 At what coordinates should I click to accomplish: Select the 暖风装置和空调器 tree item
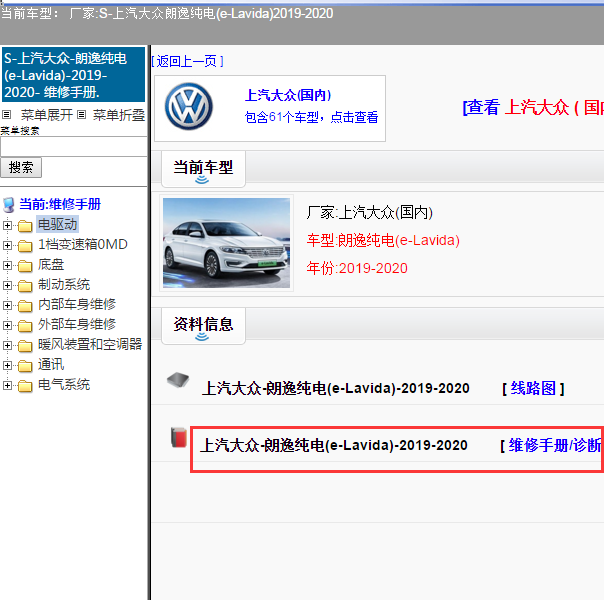90,344
